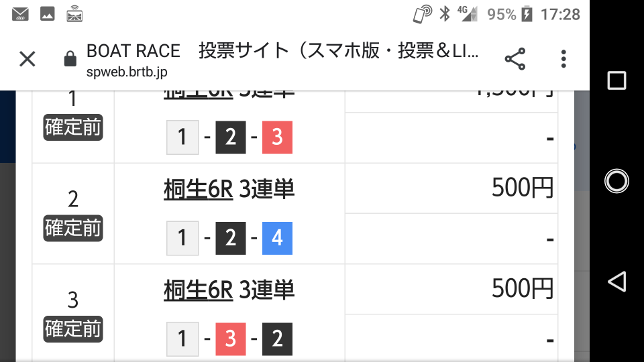644x362 pixels.
Task: Tap 確定前 badge in row 1
Action: [73, 127]
